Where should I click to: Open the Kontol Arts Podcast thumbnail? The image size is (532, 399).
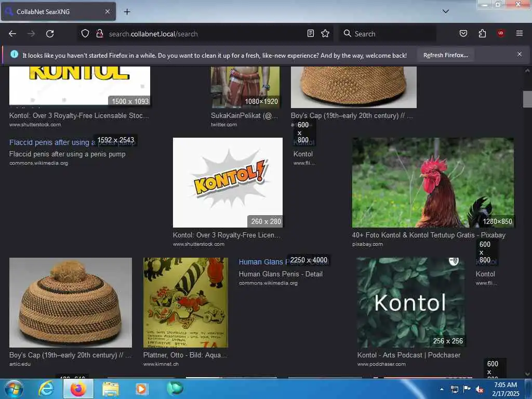(411, 302)
